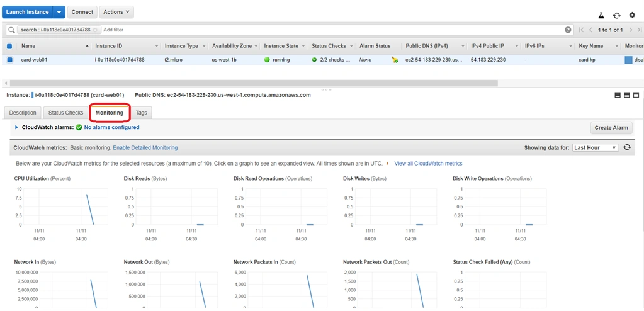Click the Connect button
Image resolution: width=644 pixels, height=311 pixels.
point(82,12)
